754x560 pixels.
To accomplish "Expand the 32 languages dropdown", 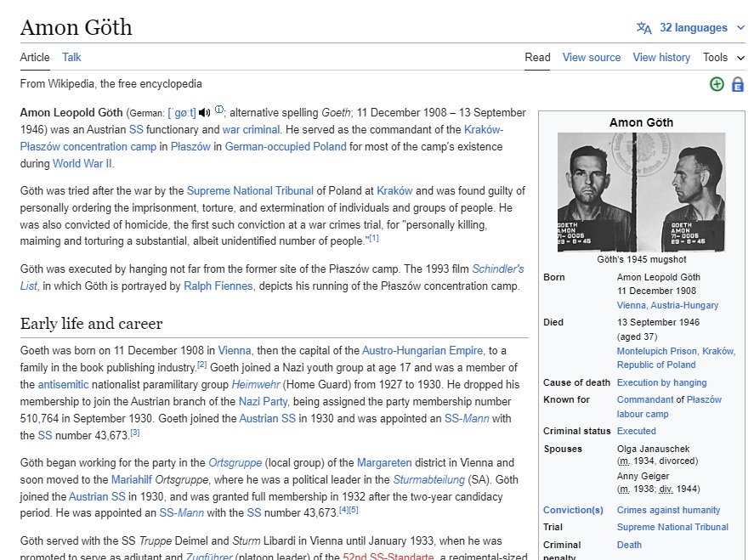I will point(693,28).
